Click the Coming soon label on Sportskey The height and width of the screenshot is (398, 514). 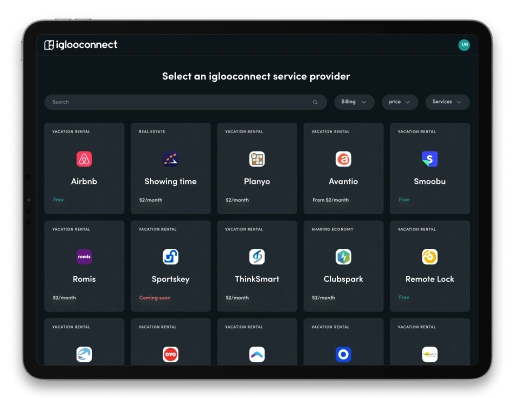(x=155, y=298)
